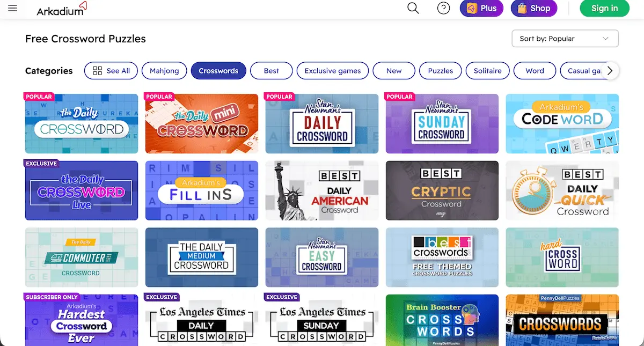This screenshot has height=346, width=644.
Task: Open Arkadium Plus subscription button
Action: click(x=481, y=8)
